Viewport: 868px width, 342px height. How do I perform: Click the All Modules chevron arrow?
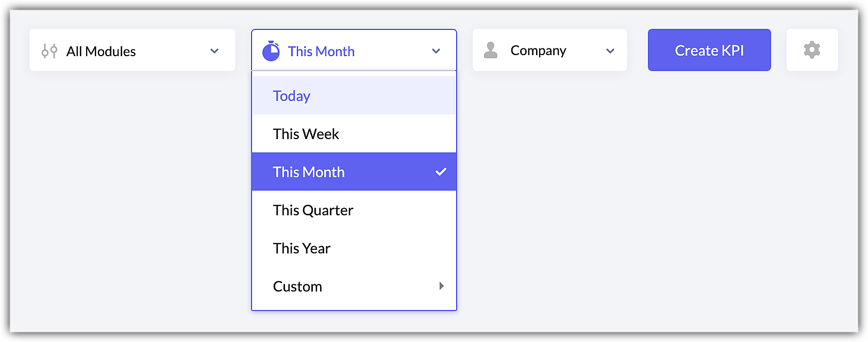214,51
